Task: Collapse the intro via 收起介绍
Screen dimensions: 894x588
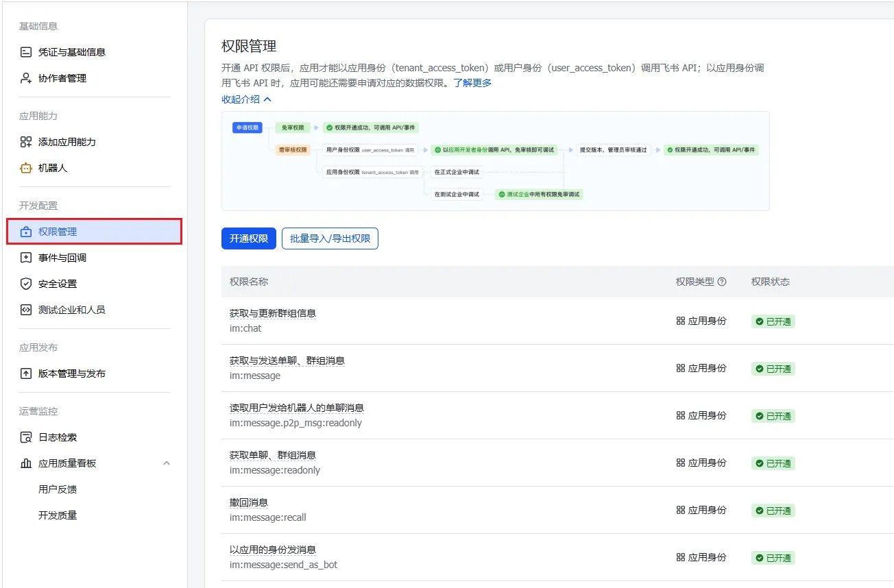Action: [246, 99]
